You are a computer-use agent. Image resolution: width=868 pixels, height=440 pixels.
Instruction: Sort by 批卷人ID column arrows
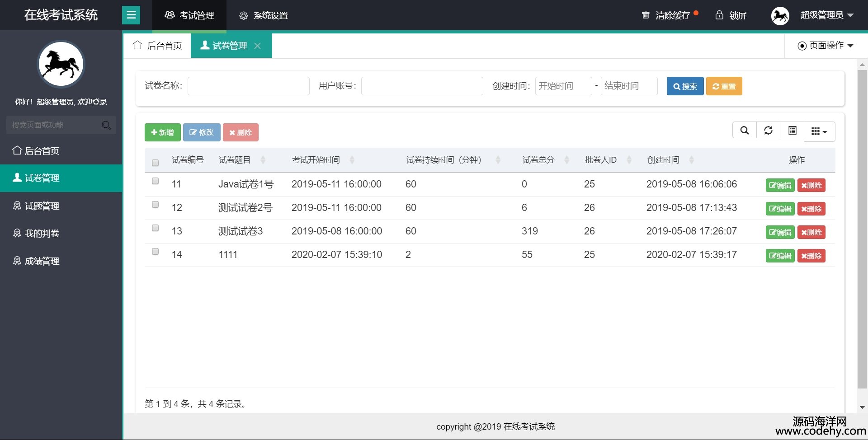629,160
